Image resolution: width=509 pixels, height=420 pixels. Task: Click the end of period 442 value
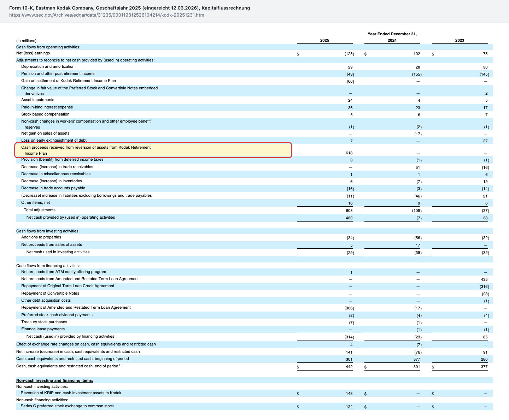(349, 367)
